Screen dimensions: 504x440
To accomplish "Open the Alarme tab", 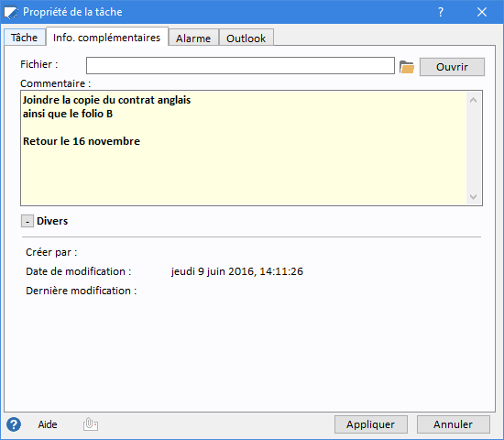I will [193, 38].
